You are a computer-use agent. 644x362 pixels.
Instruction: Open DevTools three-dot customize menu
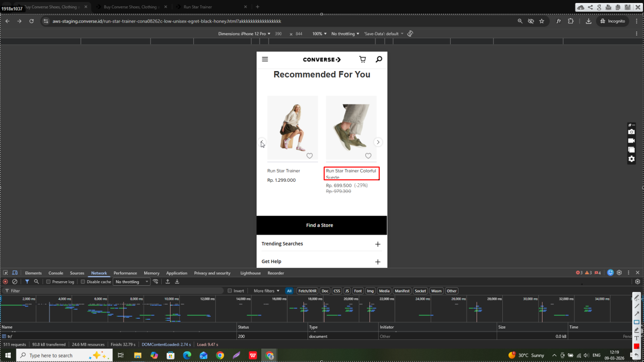pyautogui.click(x=629, y=272)
